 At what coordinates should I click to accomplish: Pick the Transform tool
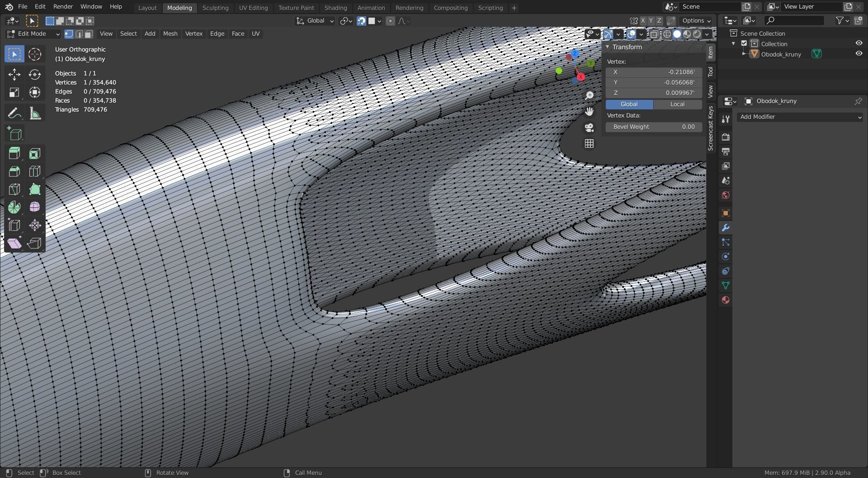(35, 93)
